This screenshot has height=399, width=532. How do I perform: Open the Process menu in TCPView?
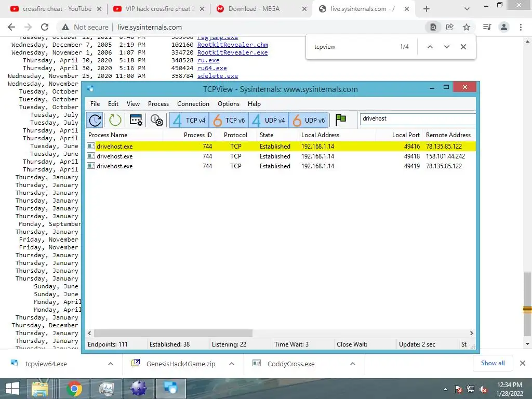pyautogui.click(x=158, y=104)
